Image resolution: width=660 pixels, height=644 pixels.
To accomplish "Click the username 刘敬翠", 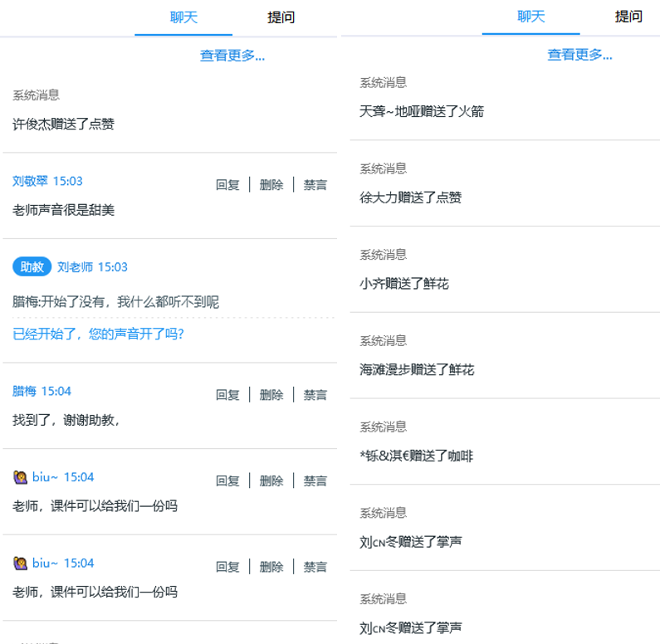I will click(30, 181).
